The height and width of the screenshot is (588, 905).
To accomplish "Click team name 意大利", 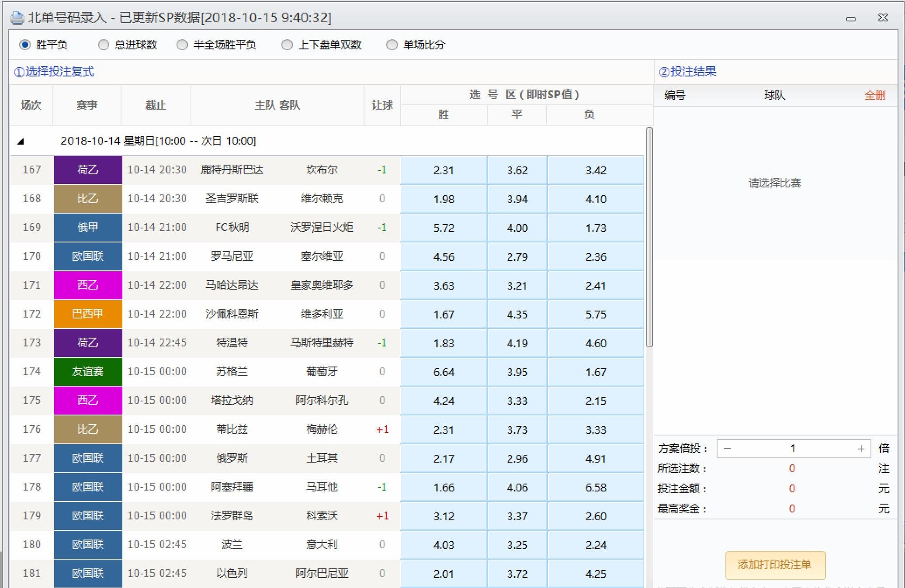I will click(x=322, y=545).
